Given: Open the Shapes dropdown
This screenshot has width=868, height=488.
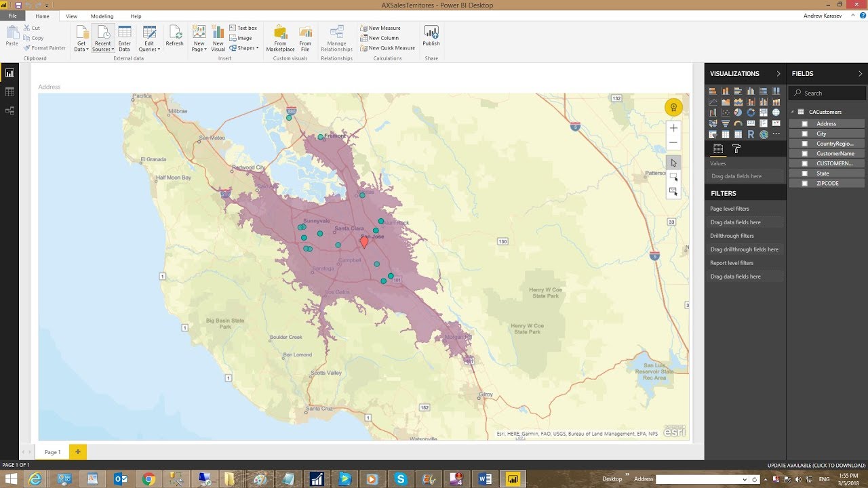Looking at the screenshot, I should tap(244, 48).
